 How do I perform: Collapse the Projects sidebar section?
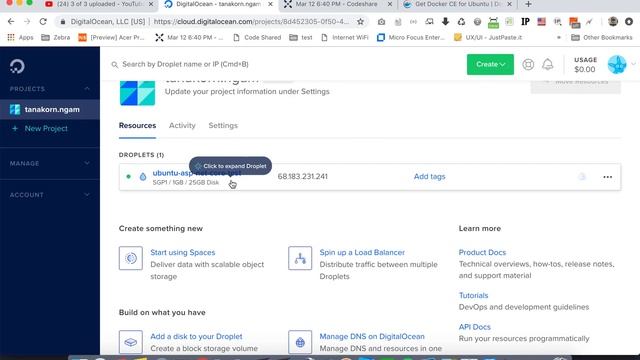click(x=87, y=89)
